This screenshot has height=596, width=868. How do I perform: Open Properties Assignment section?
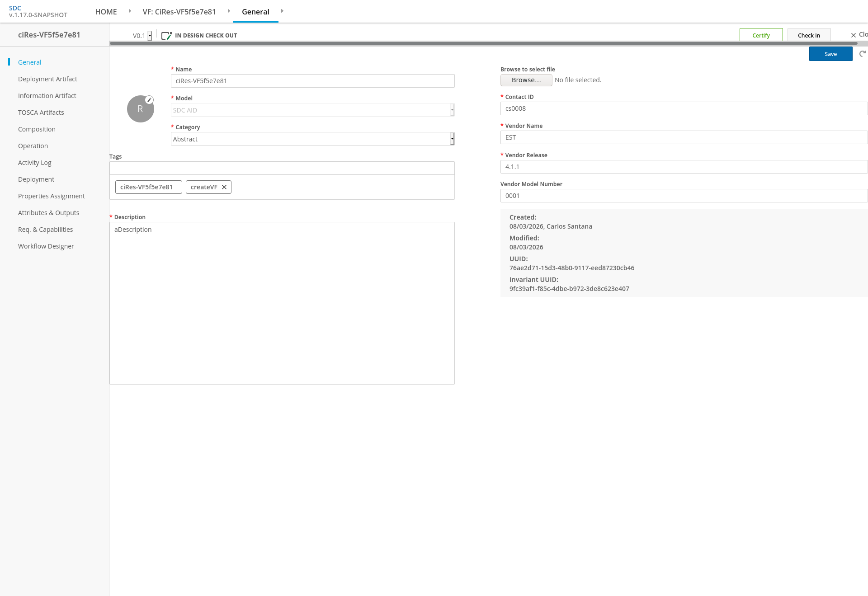point(52,196)
